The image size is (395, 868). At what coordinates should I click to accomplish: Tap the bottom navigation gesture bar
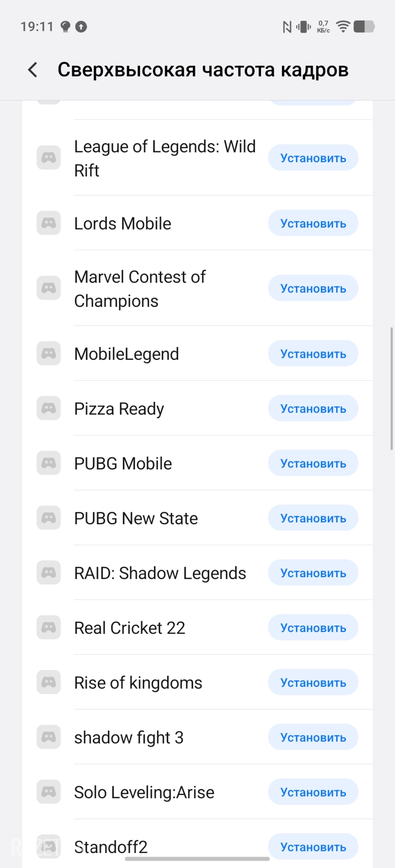point(197,859)
